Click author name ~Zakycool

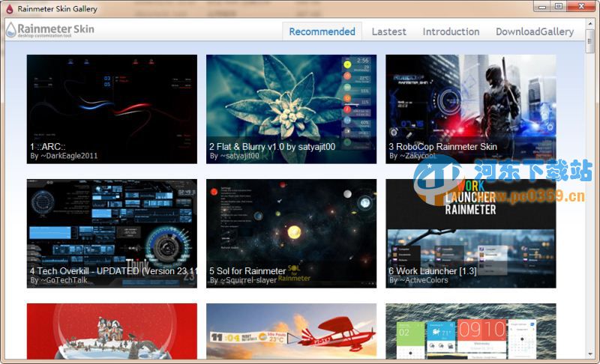coord(418,156)
